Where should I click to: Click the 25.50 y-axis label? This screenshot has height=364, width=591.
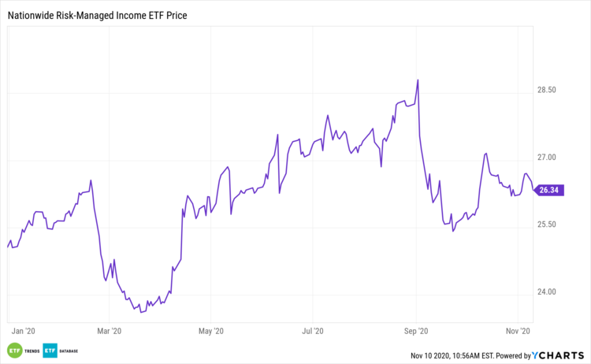pos(547,225)
